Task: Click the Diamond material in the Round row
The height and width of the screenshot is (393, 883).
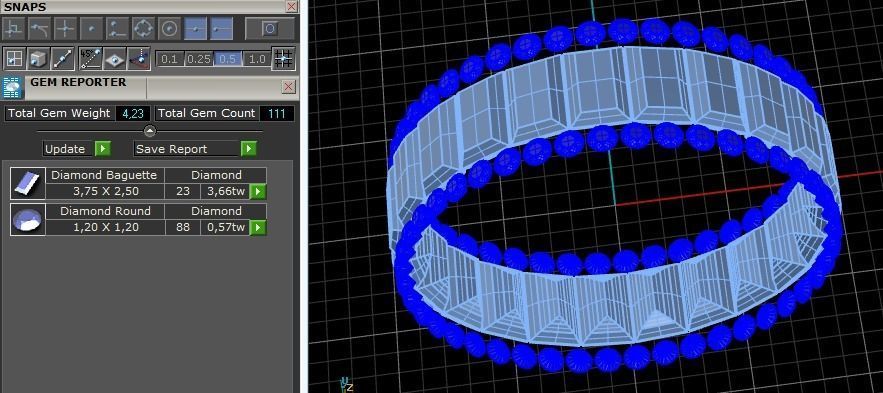Action: (x=216, y=211)
